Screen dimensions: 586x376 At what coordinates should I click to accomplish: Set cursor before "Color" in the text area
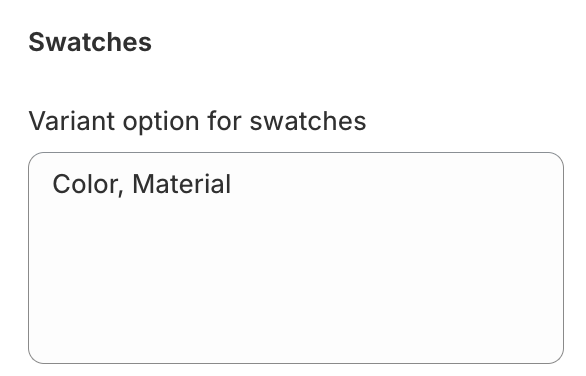coord(53,184)
